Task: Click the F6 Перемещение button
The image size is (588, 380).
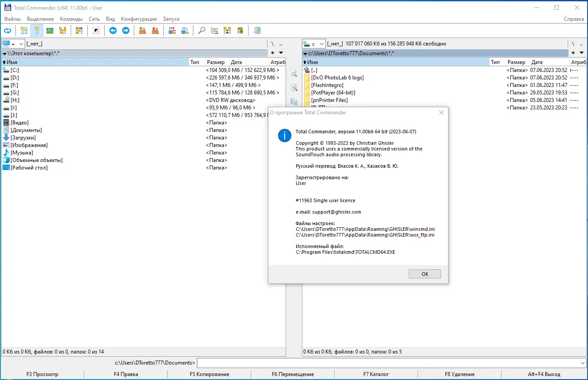Action: click(293, 374)
